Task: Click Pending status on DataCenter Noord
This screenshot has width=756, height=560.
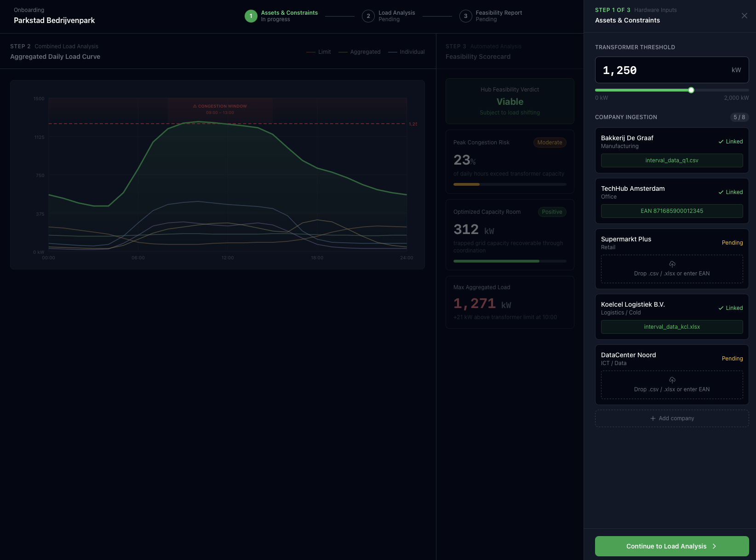Action: pyautogui.click(x=732, y=359)
